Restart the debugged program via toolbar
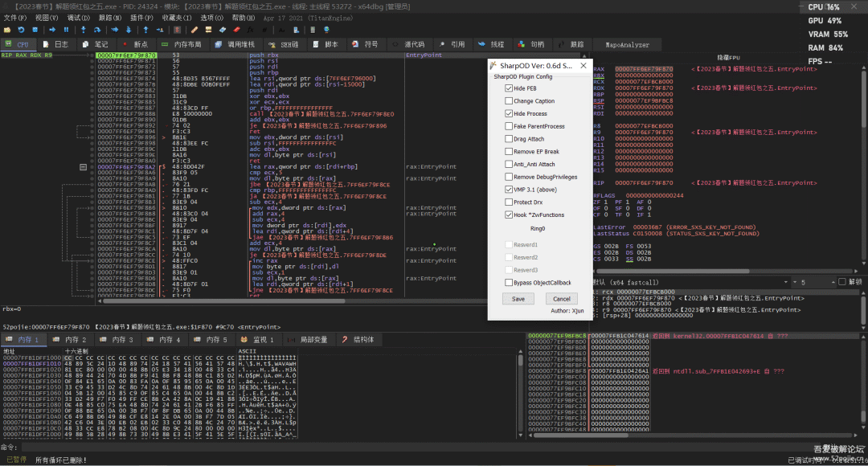This screenshot has width=868, height=466. click(19, 30)
